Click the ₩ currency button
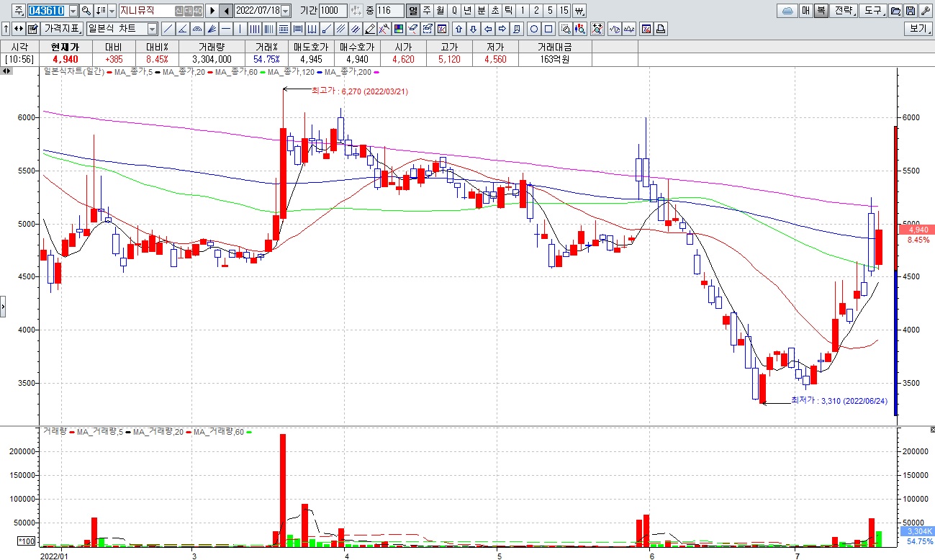This screenshot has width=935, height=560. [579, 11]
